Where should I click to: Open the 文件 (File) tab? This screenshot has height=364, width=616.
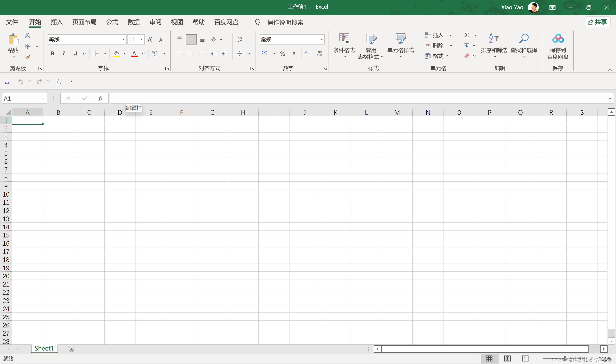12,22
